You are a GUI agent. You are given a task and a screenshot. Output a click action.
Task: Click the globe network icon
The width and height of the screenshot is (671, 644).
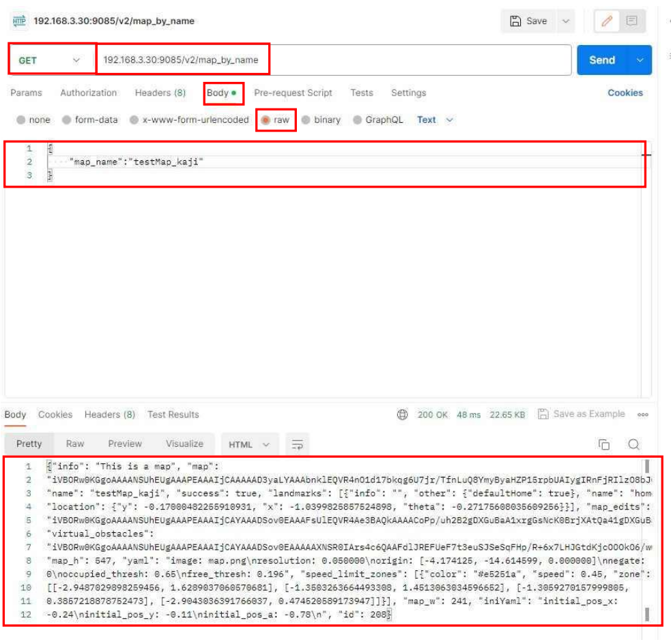(x=403, y=414)
